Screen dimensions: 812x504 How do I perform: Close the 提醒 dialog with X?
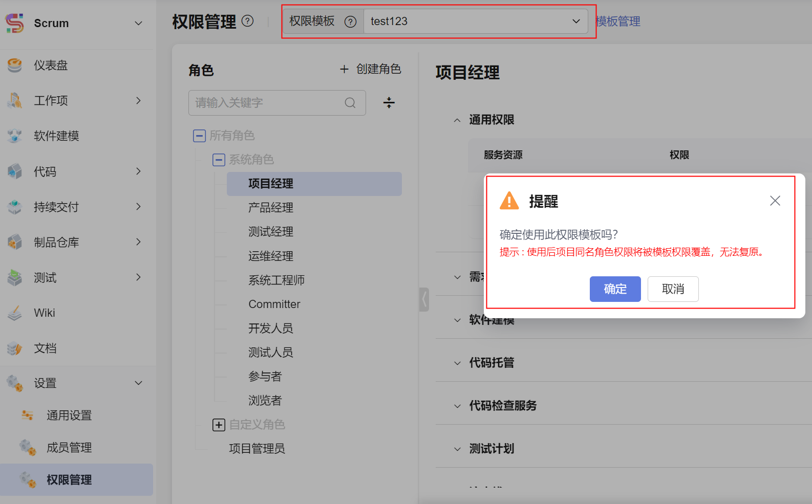(x=775, y=201)
